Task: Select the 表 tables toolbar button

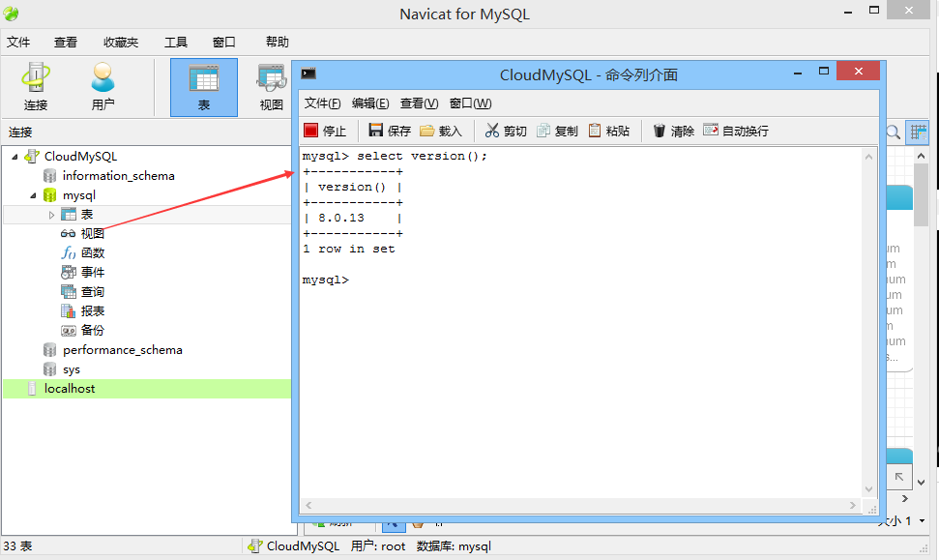Action: coord(204,87)
